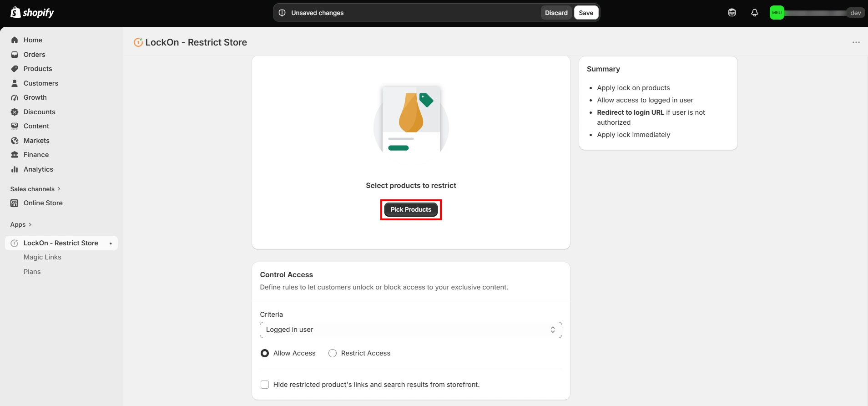This screenshot has height=406, width=868.
Task: Select LockOn - Restrict Store in sidebar
Action: pos(61,243)
